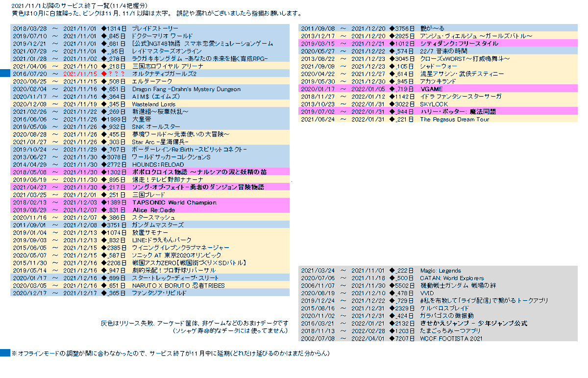Select the 'Wasteland Lords' title

154,104
